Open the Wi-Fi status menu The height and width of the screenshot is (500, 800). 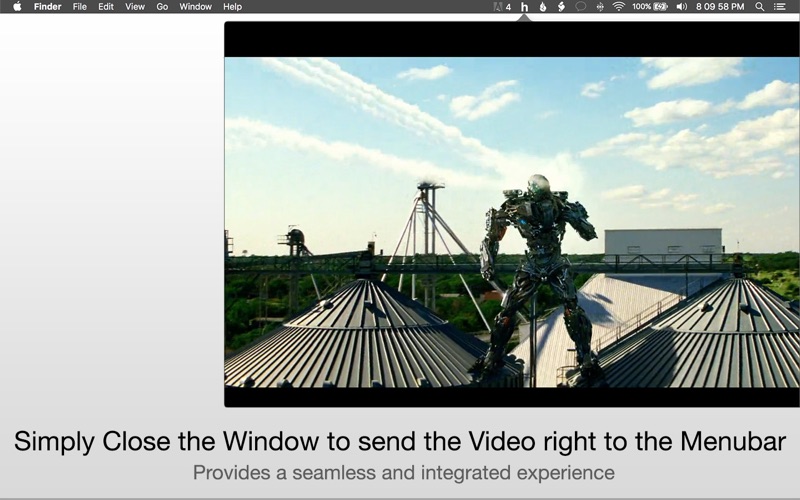(x=618, y=7)
